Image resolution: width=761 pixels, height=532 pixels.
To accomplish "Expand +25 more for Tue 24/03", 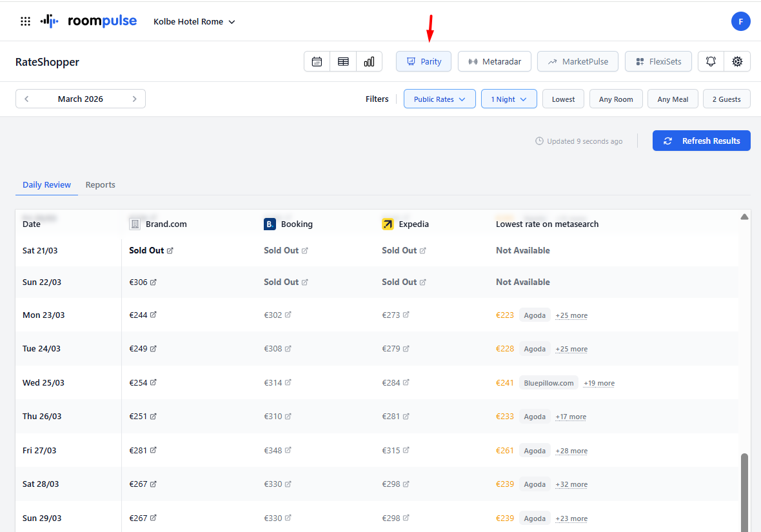I will point(571,349).
